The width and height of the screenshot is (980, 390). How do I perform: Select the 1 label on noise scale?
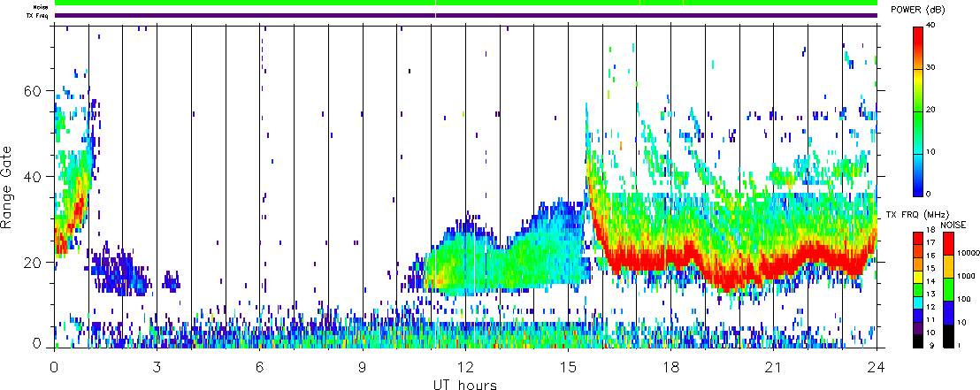[960, 347]
